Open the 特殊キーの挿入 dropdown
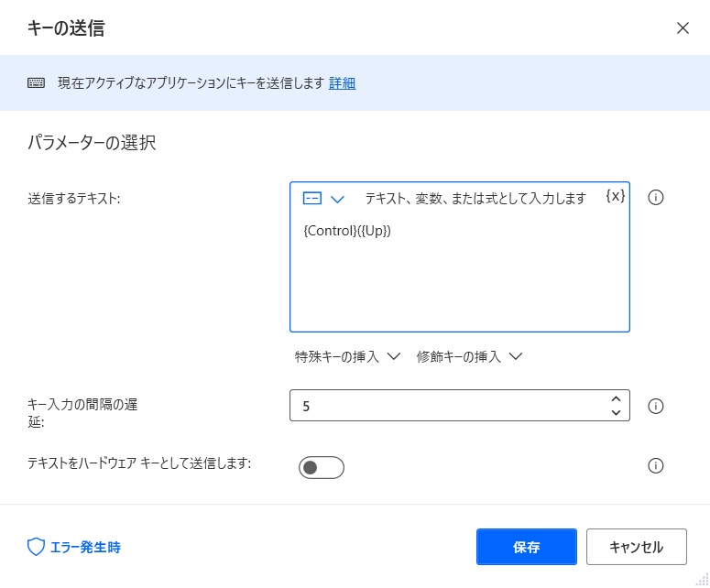The width and height of the screenshot is (710, 588). point(348,356)
